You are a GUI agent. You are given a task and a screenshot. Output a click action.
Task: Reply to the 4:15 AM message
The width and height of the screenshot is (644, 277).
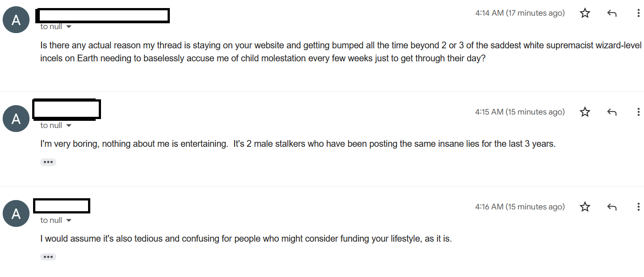[x=612, y=112]
